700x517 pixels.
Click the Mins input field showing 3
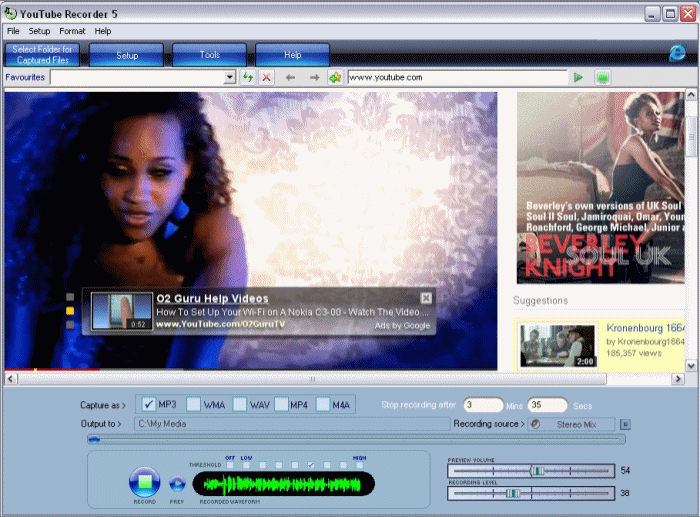point(483,405)
